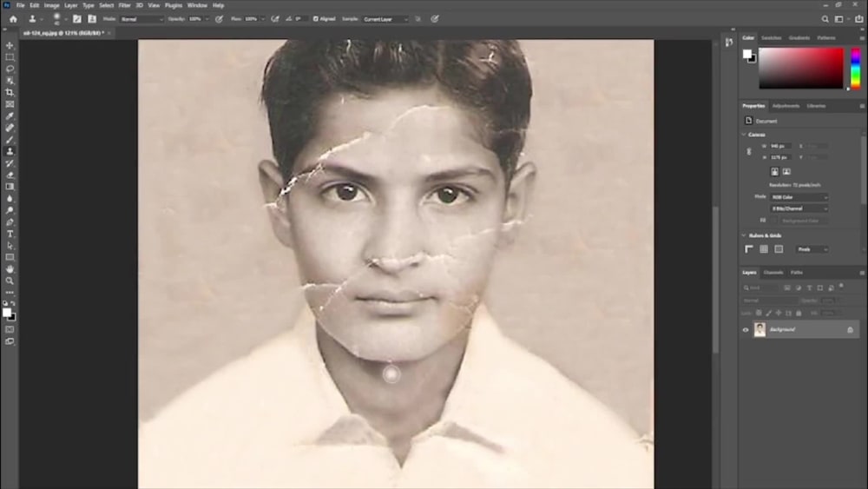Toggle the Clone Source panel icon
Viewport: 868px width, 489px height.
tap(92, 19)
